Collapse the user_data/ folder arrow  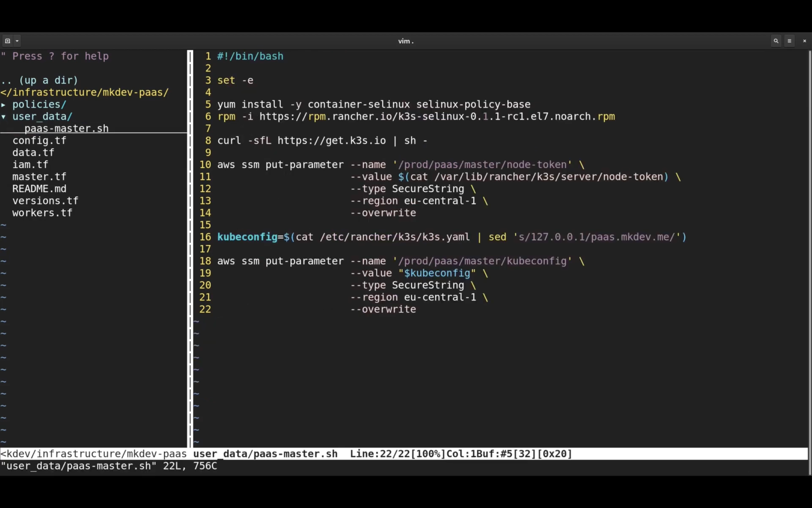(3, 117)
